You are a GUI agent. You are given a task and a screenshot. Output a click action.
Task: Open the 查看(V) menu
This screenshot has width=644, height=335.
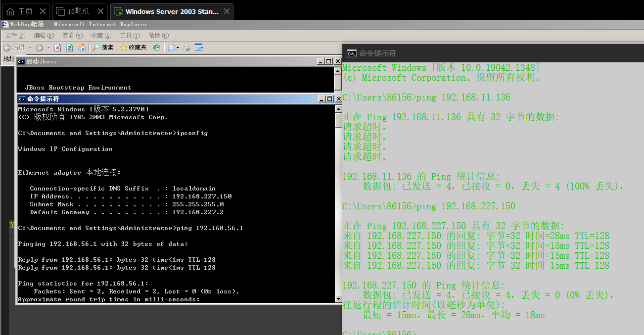[72, 36]
